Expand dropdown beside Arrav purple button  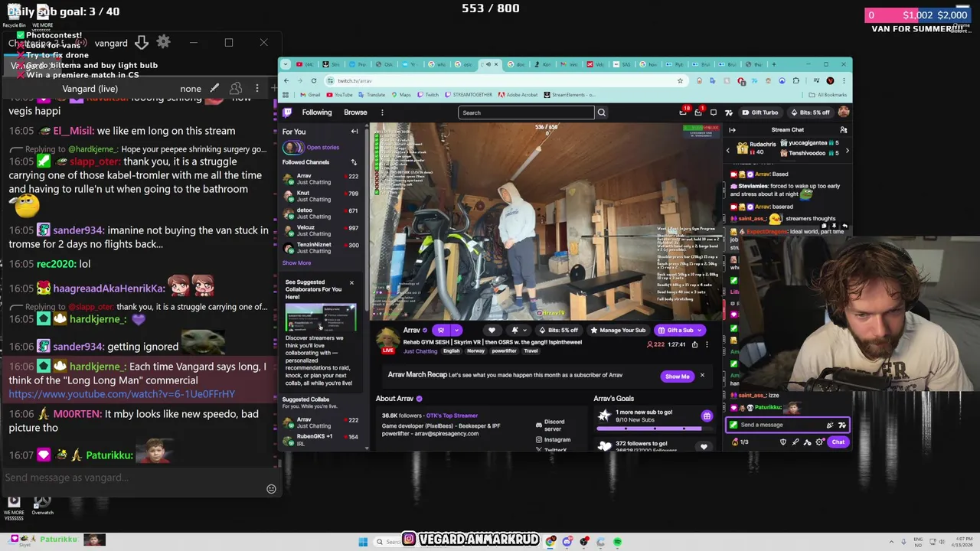[456, 331]
